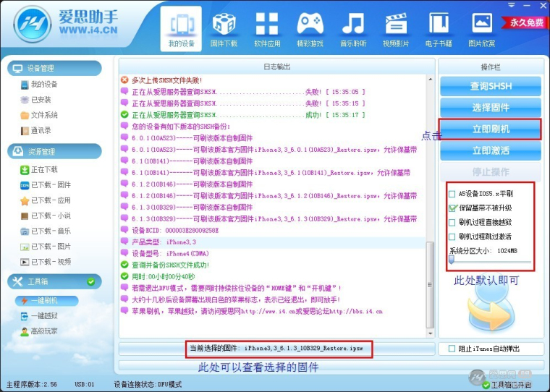Open 已下载-固件 in the sidebar
The height and width of the screenshot is (392, 550).
(46, 184)
